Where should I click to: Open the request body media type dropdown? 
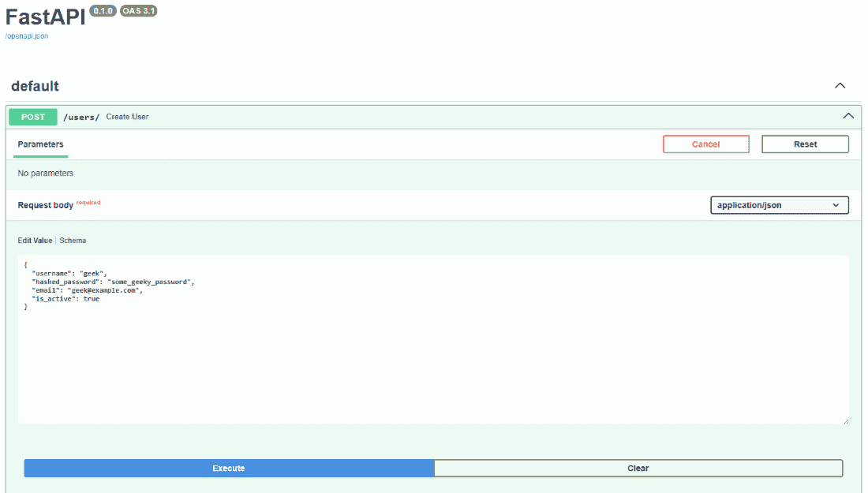(x=779, y=204)
